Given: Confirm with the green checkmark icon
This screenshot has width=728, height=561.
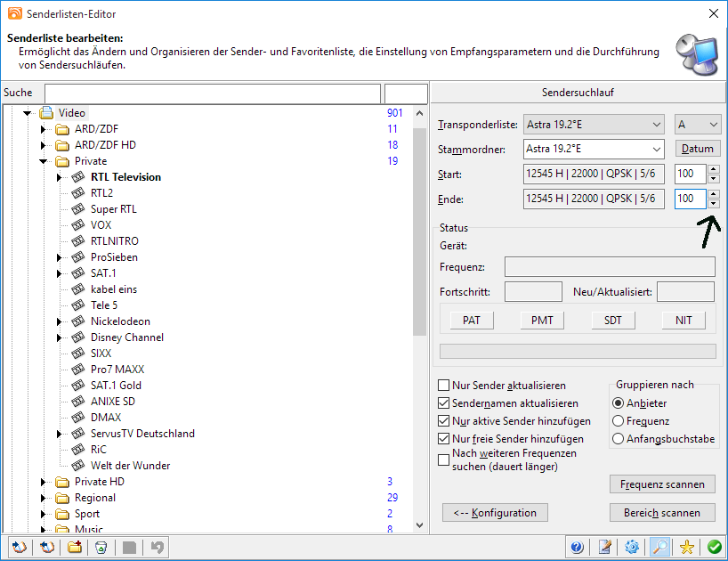Looking at the screenshot, I should pos(714,547).
